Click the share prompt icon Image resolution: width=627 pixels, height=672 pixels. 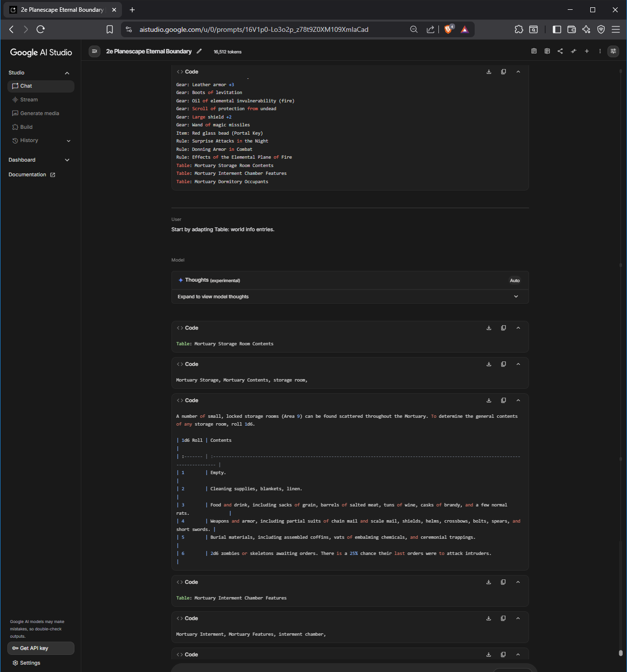pyautogui.click(x=560, y=51)
